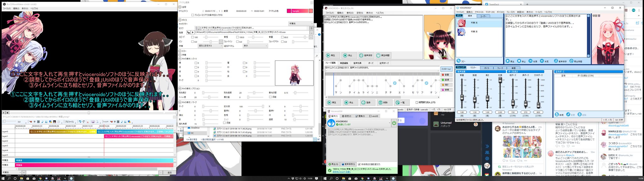Switch to 記号ポーズ tab in VOICEROID+

(384, 63)
